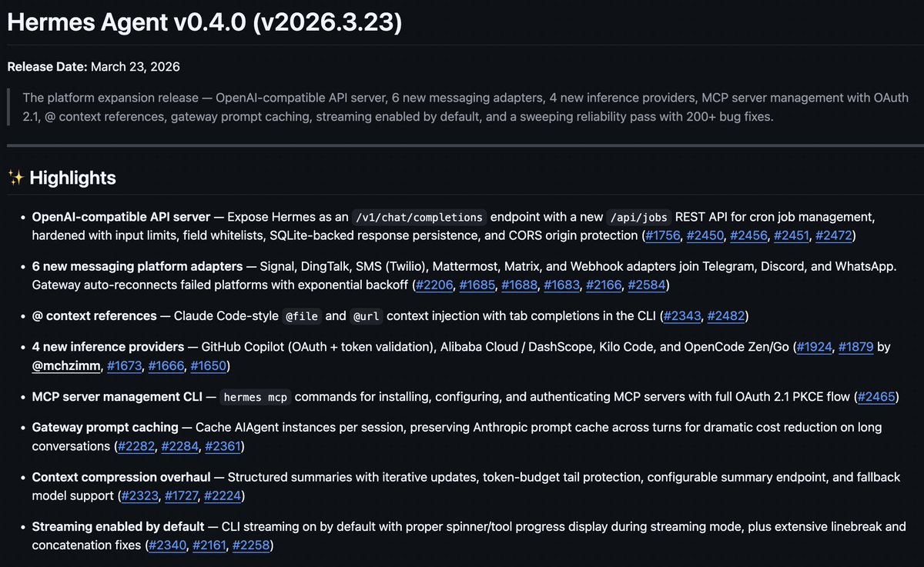
Task: Open pull request link #1688
Action: point(520,285)
